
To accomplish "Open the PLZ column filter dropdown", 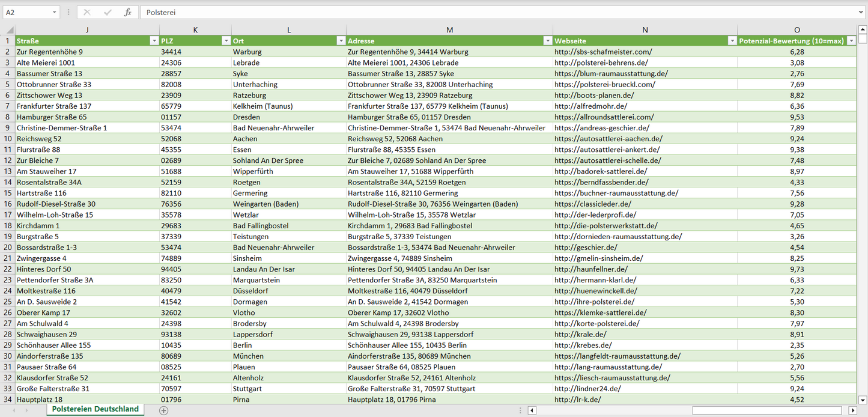I will click(226, 41).
